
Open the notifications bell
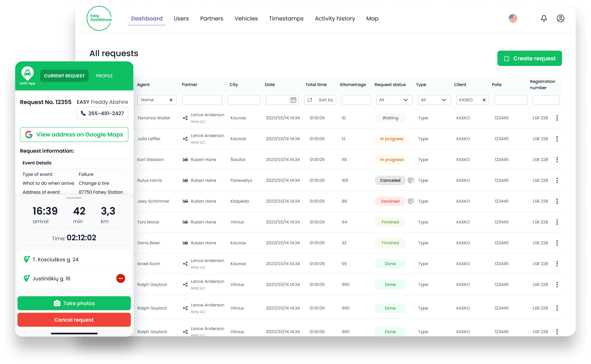click(x=544, y=18)
